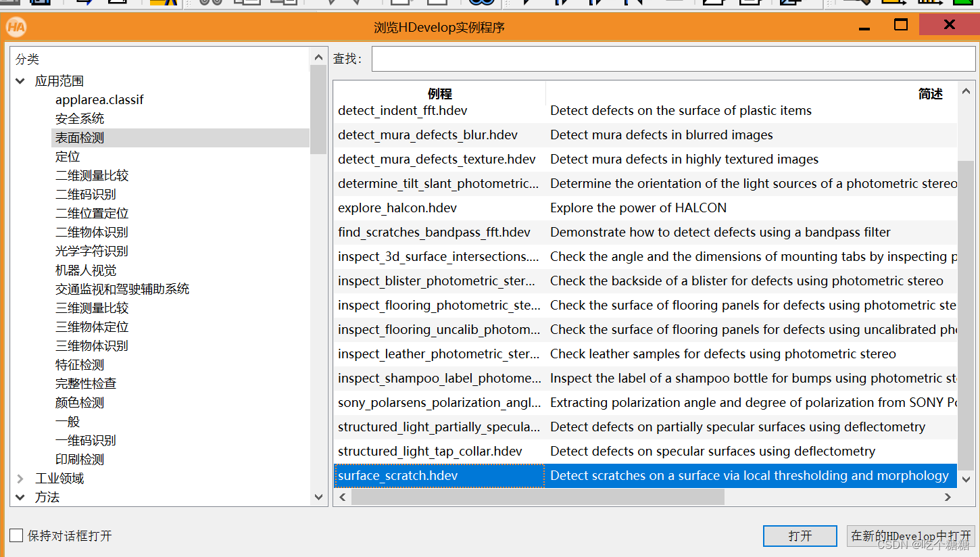This screenshot has width=980, height=557.
Task: Click description 'Explore the power of HALCON'
Action: point(639,208)
